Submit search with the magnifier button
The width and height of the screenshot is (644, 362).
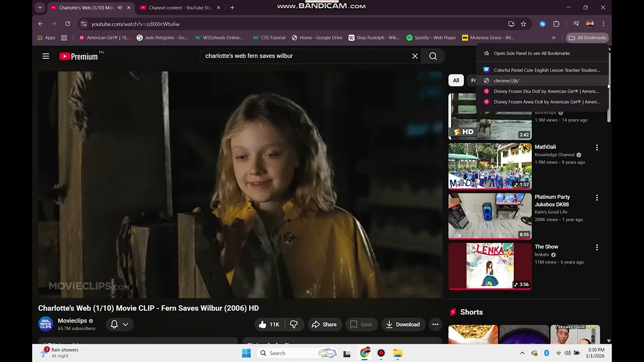(x=433, y=56)
